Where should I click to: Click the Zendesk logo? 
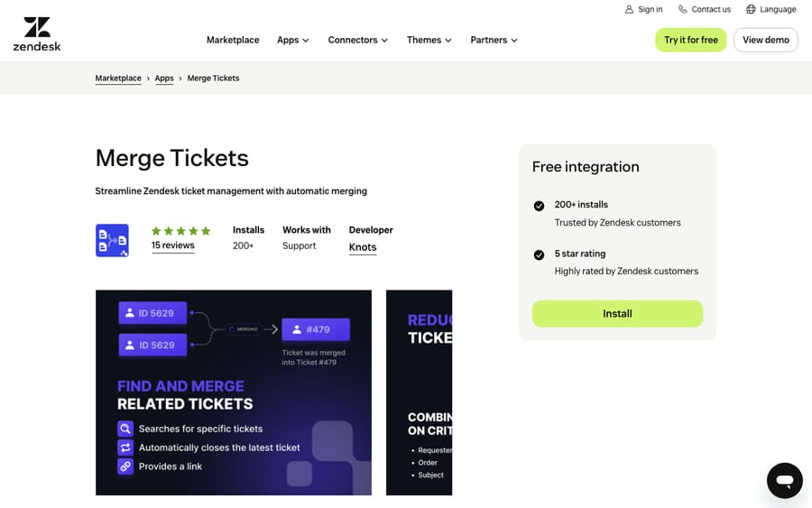coord(37,34)
